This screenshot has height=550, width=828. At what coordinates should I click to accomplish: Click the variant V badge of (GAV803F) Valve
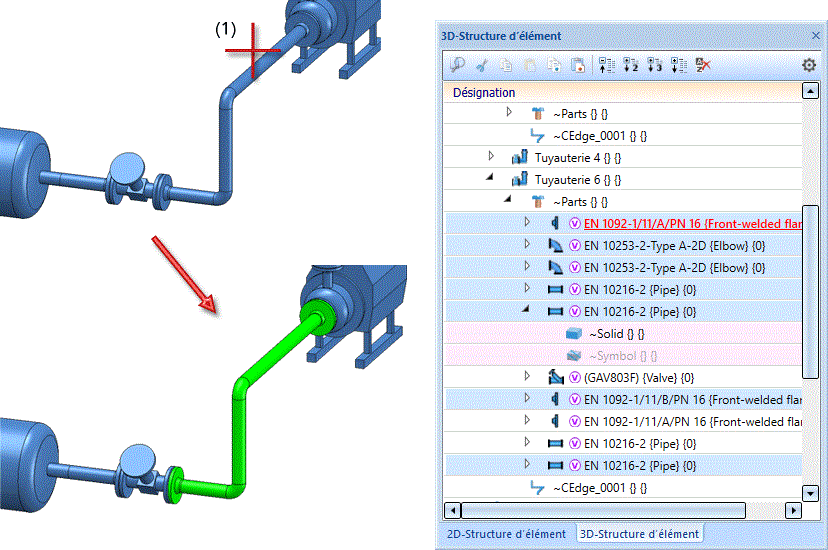(x=575, y=378)
